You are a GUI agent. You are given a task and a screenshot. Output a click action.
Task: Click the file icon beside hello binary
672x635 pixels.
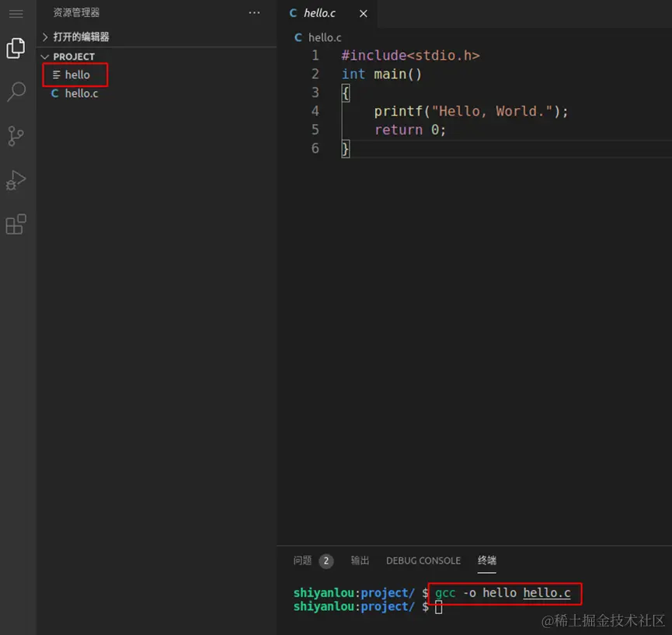pyautogui.click(x=56, y=75)
